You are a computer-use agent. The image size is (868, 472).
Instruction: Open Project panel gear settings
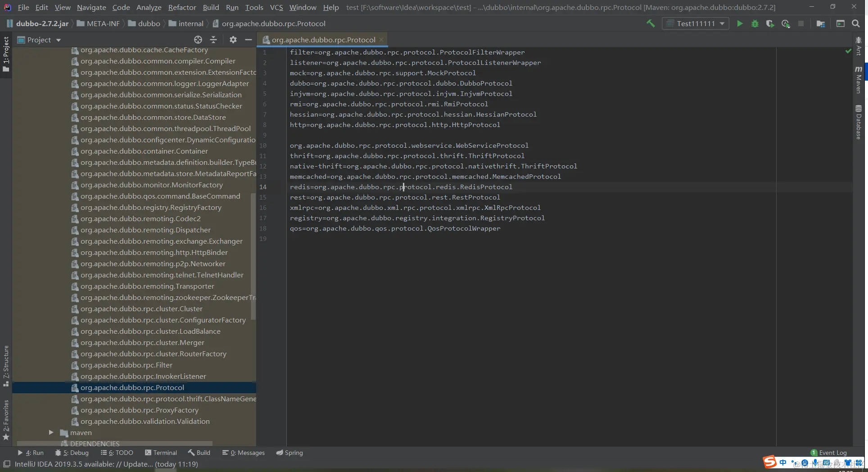pos(233,40)
